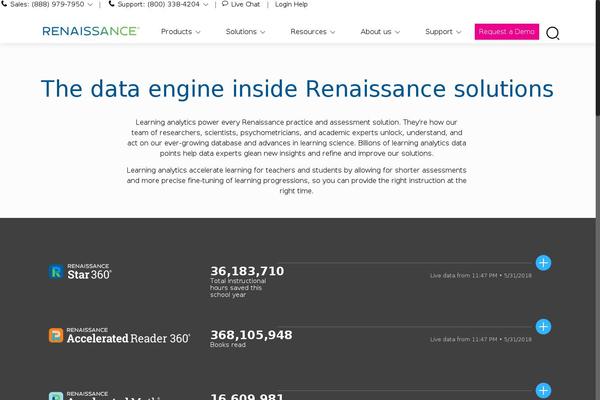Select the 368,105,948 books read figure

251,335
